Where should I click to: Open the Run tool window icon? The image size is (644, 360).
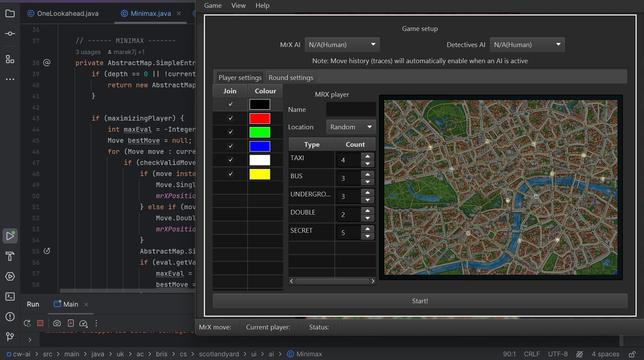click(10, 236)
